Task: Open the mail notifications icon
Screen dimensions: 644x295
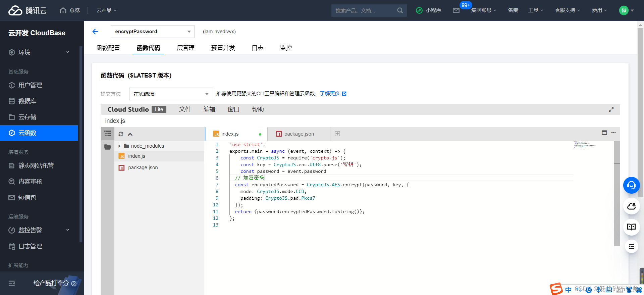Action: click(x=456, y=10)
